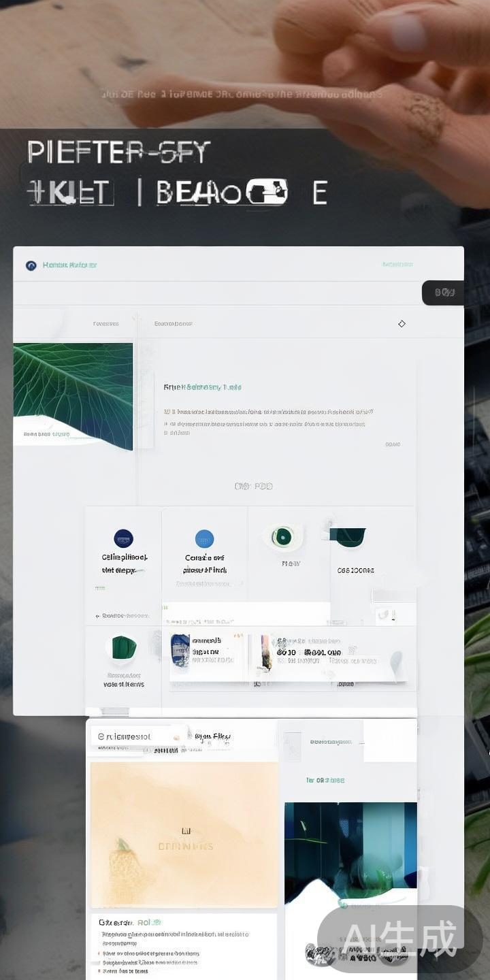
Task: Open the beige watercolor card image
Action: pos(184,834)
